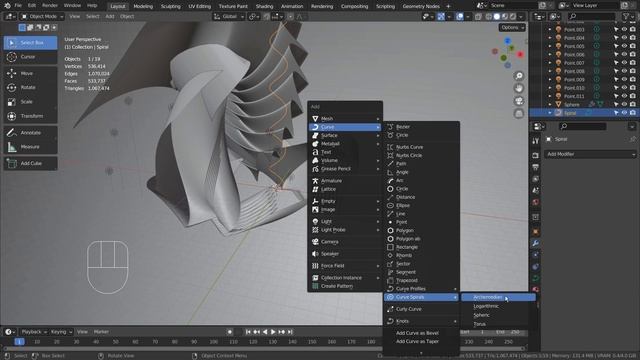Screen dimensions: 640x360
Task: Activate the Cursor tool
Action: 31,57
